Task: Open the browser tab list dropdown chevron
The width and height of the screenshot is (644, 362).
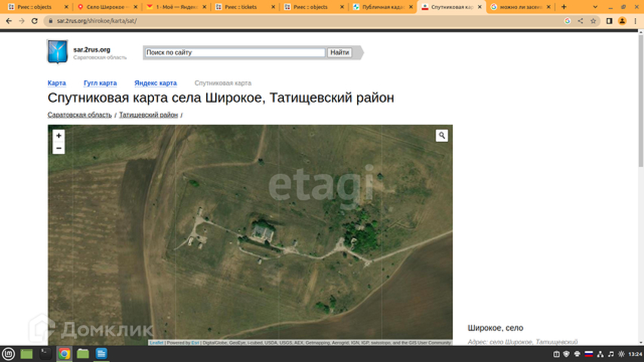Action: coord(593,7)
